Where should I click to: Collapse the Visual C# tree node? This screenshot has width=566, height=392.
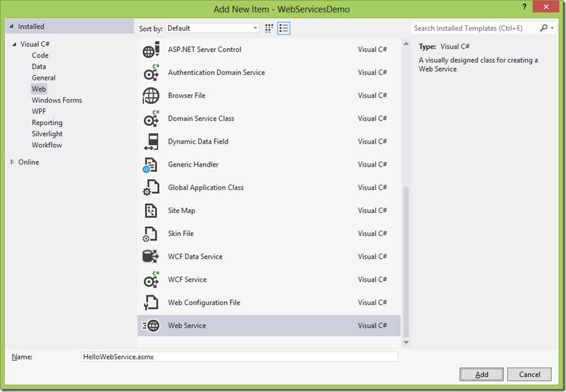tap(14, 44)
